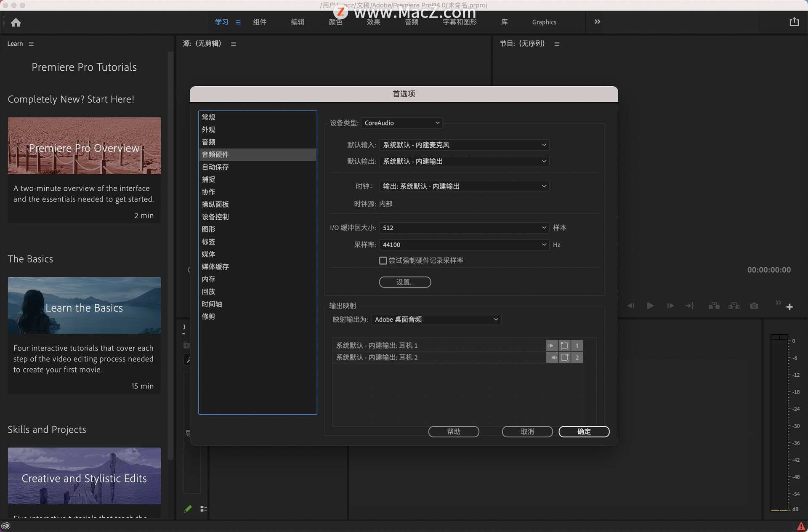This screenshot has width=808, height=532.
Task: Click the 确定 button
Action: click(584, 431)
